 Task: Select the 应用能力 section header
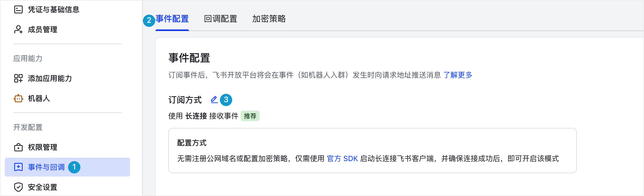pos(27,58)
